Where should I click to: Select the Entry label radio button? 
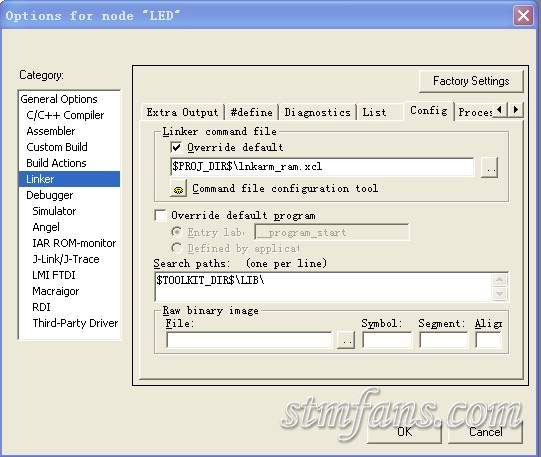point(176,232)
